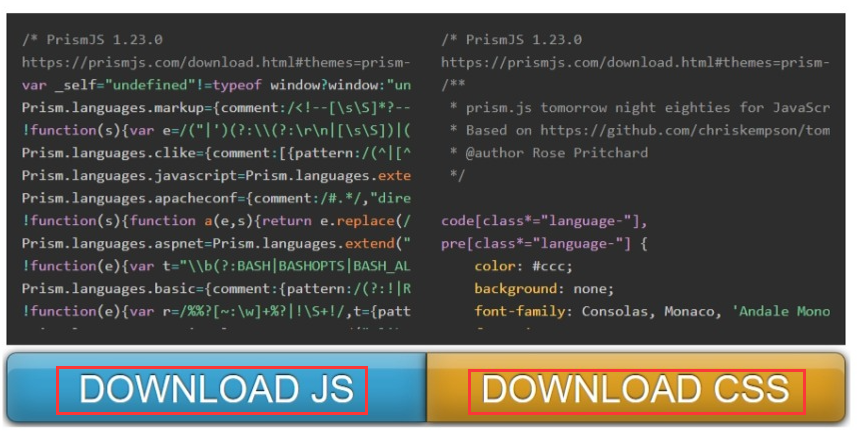862x448 pixels.
Task: Click the prismjs.com URL in the JS code panel
Action: click(216, 62)
